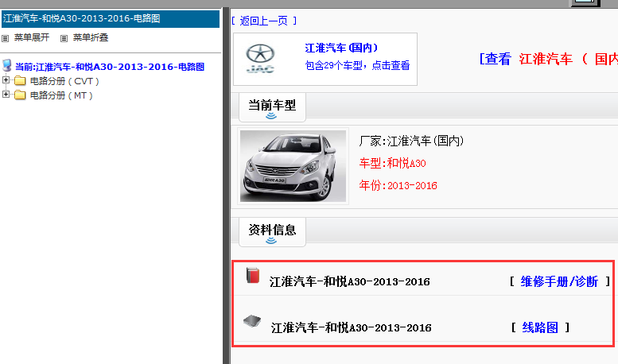
Task: Select 菜单展开 to expand all menus
Action: click(x=32, y=37)
